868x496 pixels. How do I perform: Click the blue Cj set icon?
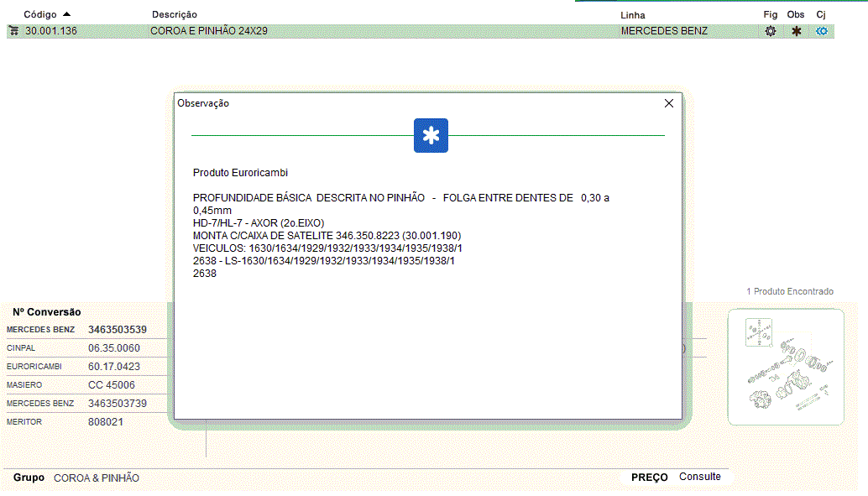pos(822,31)
